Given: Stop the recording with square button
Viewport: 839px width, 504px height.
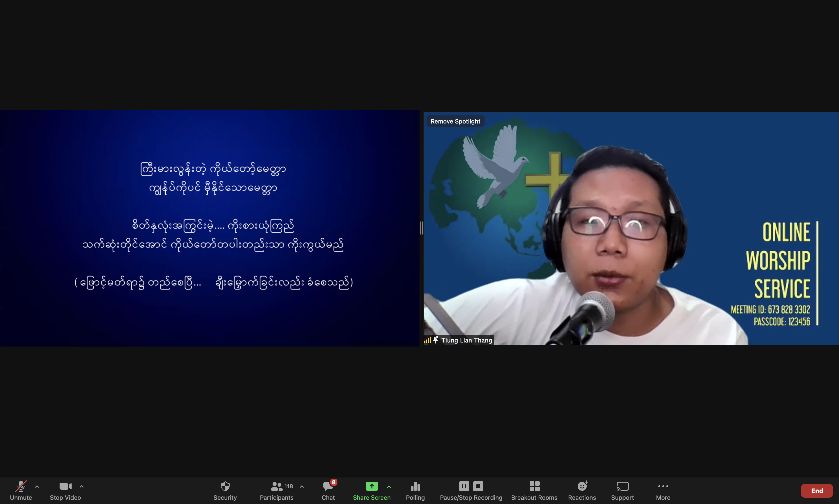Looking at the screenshot, I should (478, 486).
